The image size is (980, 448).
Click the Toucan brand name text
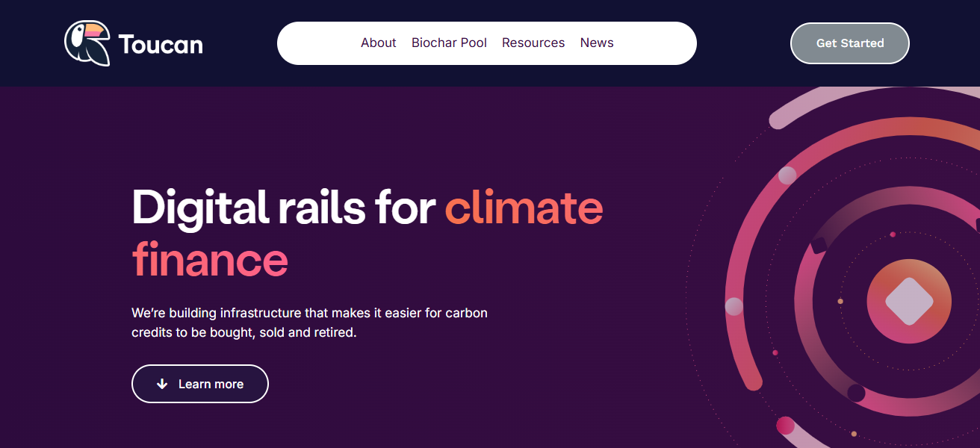click(x=161, y=44)
